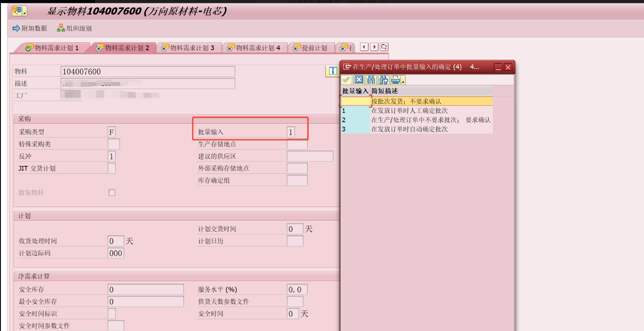644x331 pixels.
Task: Open the tab list overview icon
Action: tap(384, 47)
